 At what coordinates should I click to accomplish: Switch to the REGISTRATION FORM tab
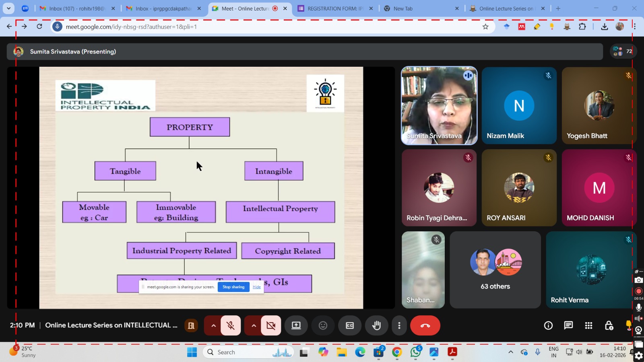[x=334, y=8]
